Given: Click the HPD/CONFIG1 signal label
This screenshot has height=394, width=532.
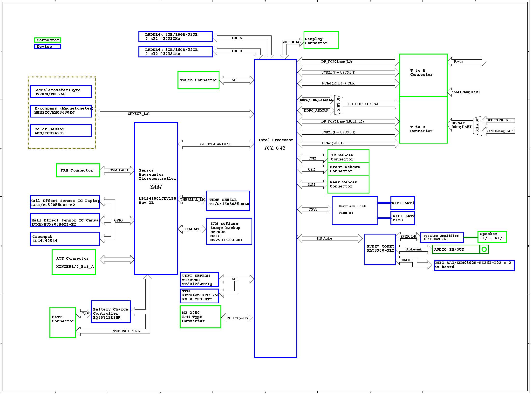Looking at the screenshot, I should click(498, 120).
